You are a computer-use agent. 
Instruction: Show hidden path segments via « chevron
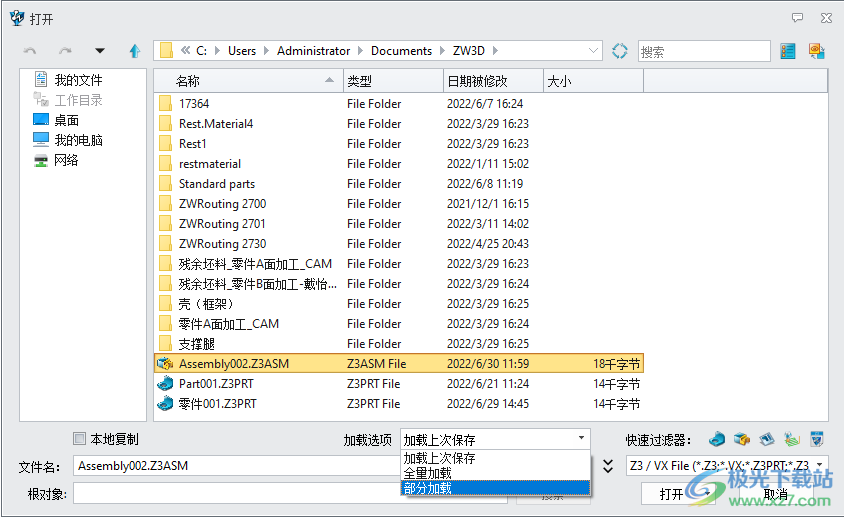[186, 51]
